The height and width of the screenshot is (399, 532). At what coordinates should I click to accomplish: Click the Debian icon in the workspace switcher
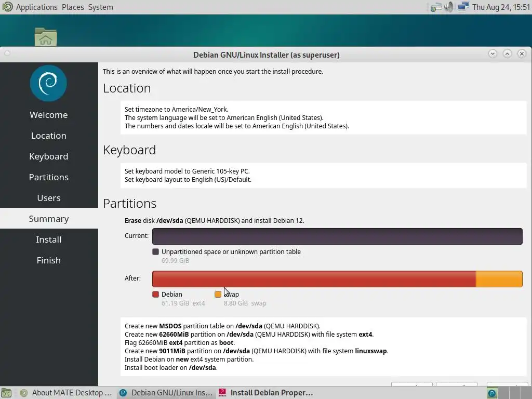click(x=492, y=393)
